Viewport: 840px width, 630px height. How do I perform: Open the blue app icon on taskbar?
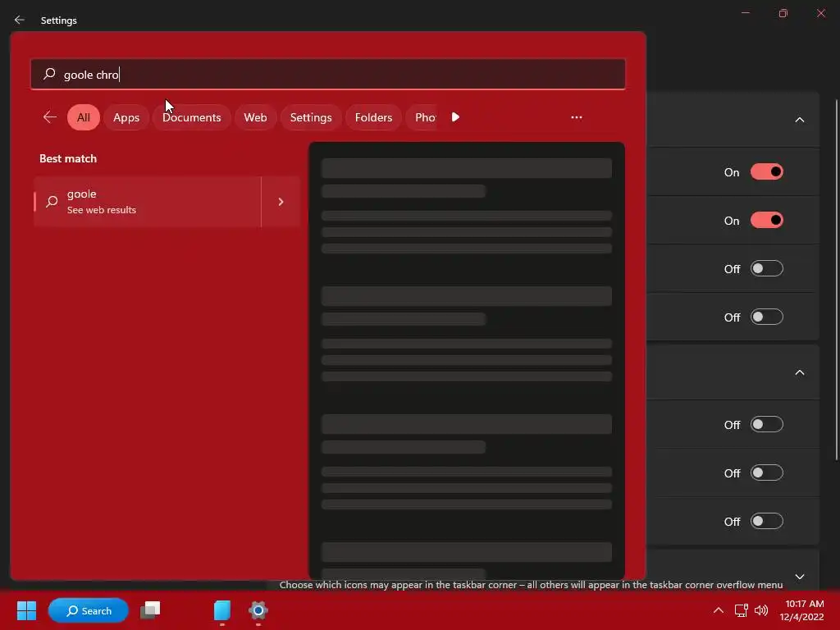[221, 610]
